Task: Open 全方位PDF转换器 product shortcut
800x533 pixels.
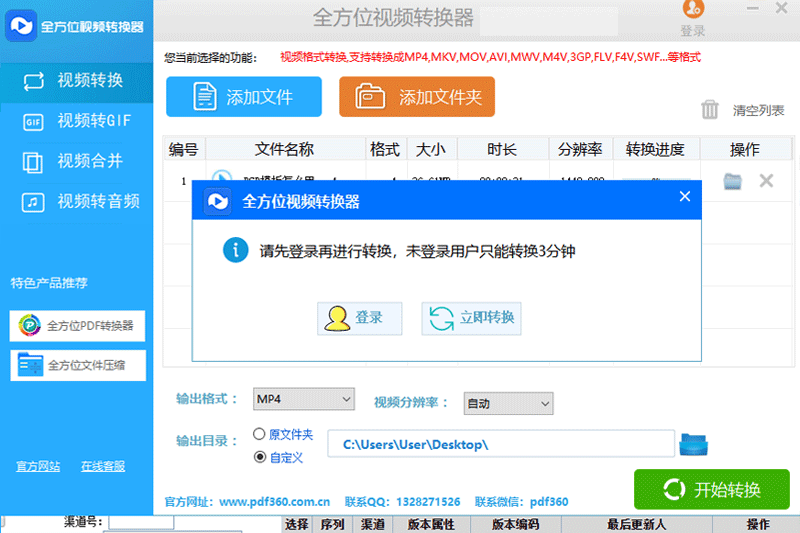Action: [78, 326]
